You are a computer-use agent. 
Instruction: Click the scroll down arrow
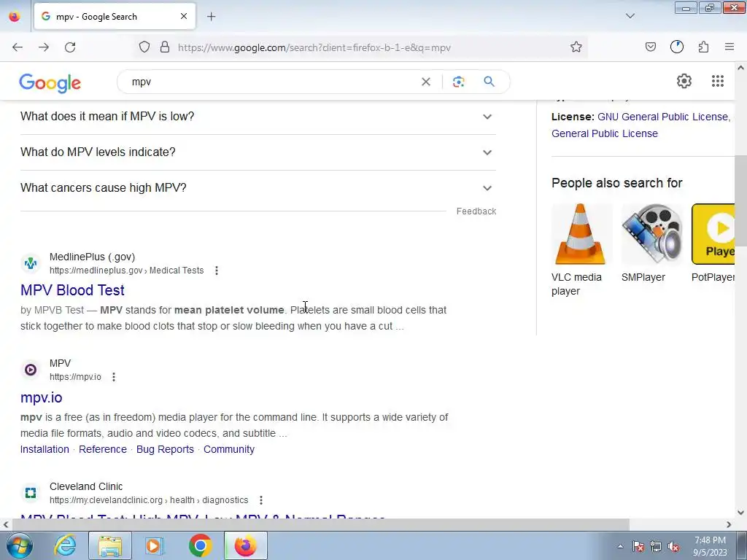[740, 513]
